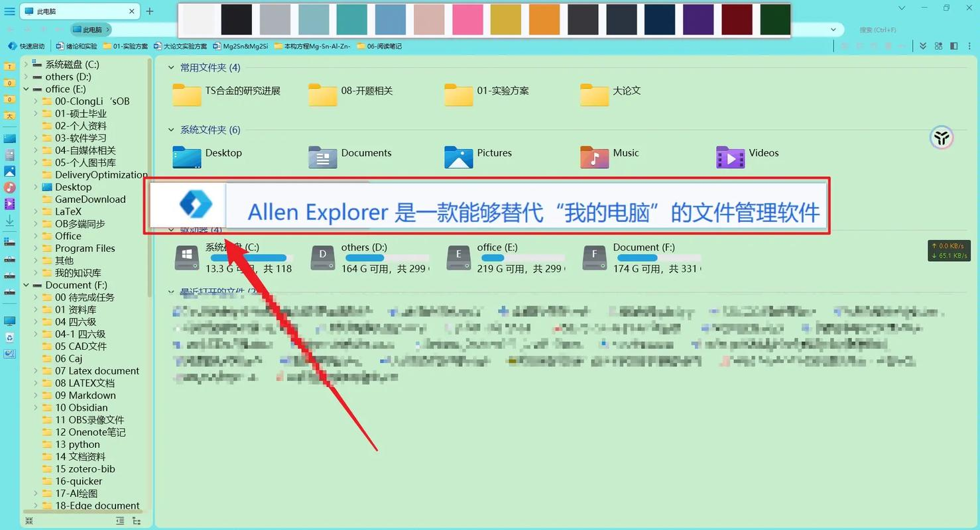Expand others (D:) in the tree
This screenshot has width=980, height=530.
(27, 77)
